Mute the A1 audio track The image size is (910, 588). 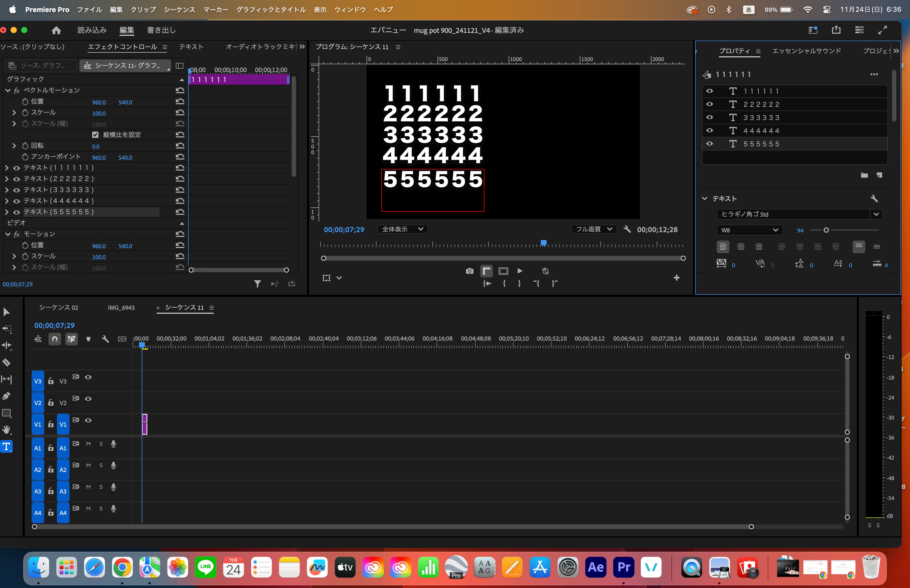coord(88,444)
